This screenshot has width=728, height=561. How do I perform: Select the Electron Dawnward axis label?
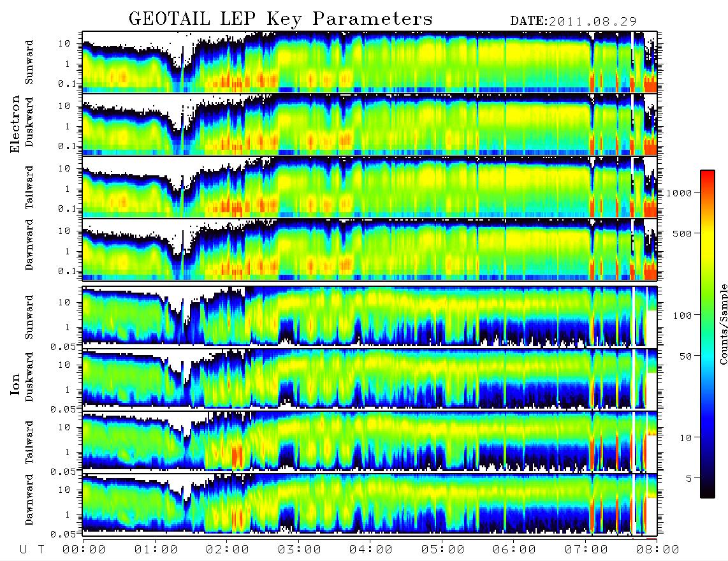29,245
